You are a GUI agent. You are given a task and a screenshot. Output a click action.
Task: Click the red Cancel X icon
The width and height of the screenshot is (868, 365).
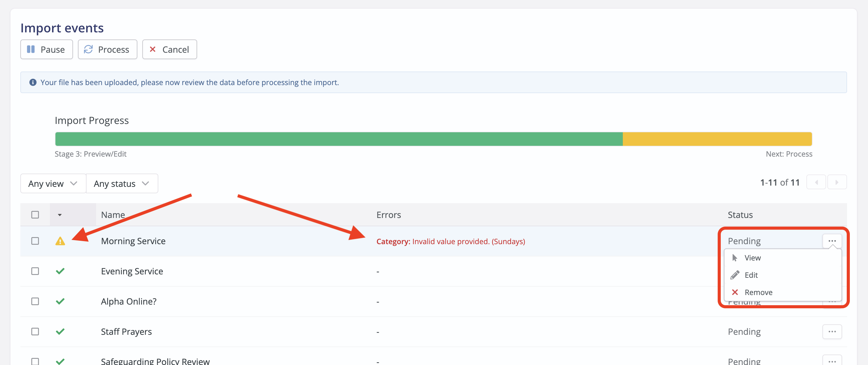point(153,49)
